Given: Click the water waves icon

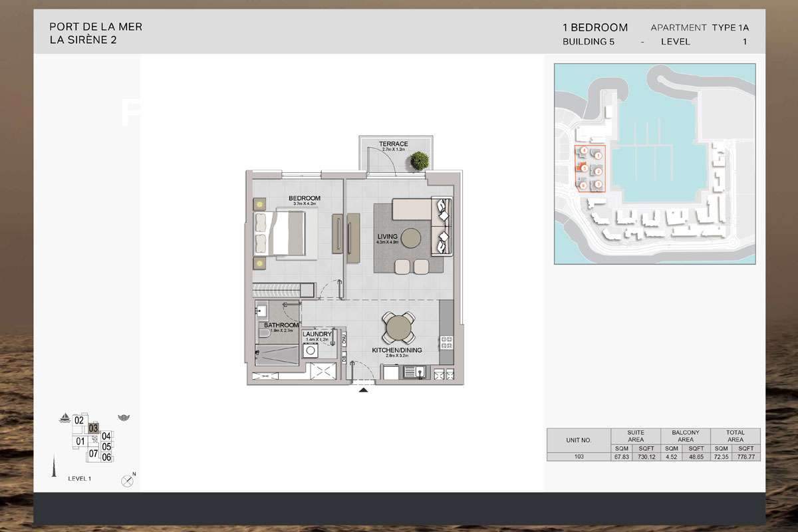Looking at the screenshot, I should pos(124,418).
